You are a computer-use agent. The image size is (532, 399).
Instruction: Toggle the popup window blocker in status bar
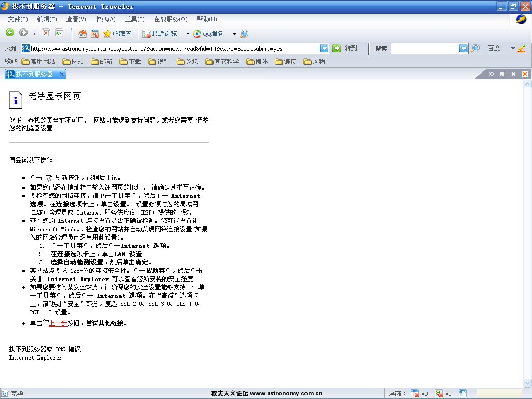click(415, 393)
